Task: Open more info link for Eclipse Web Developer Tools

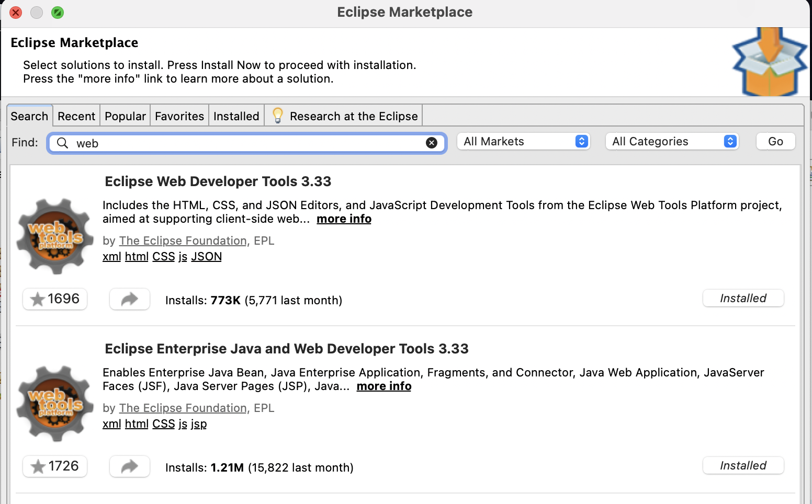Action: [344, 219]
